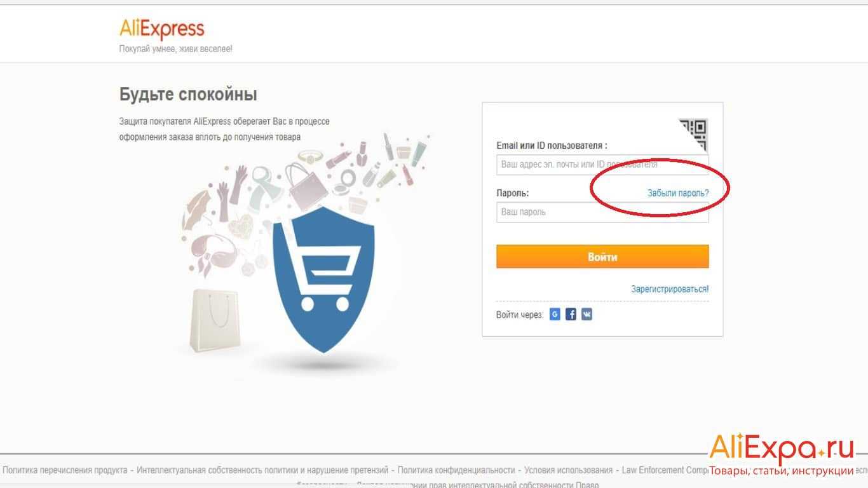The height and width of the screenshot is (488, 868).
Task: Open the Политика конфиденциальности footer link
Action: pyautogui.click(x=456, y=470)
